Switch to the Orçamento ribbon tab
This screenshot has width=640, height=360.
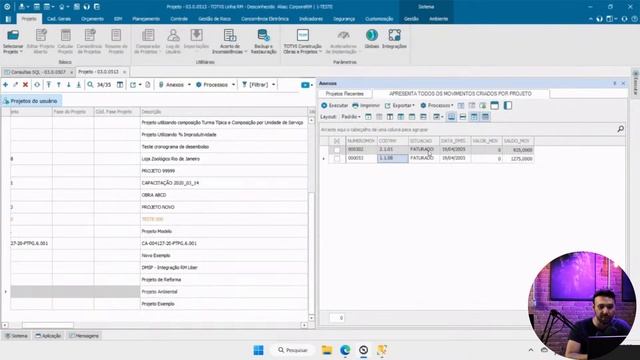(x=92, y=19)
